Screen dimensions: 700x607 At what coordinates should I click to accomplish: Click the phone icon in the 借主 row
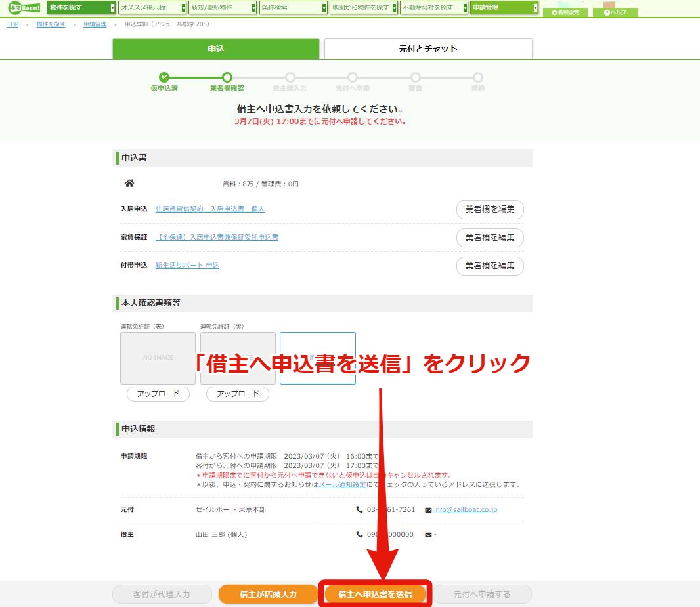(x=359, y=534)
